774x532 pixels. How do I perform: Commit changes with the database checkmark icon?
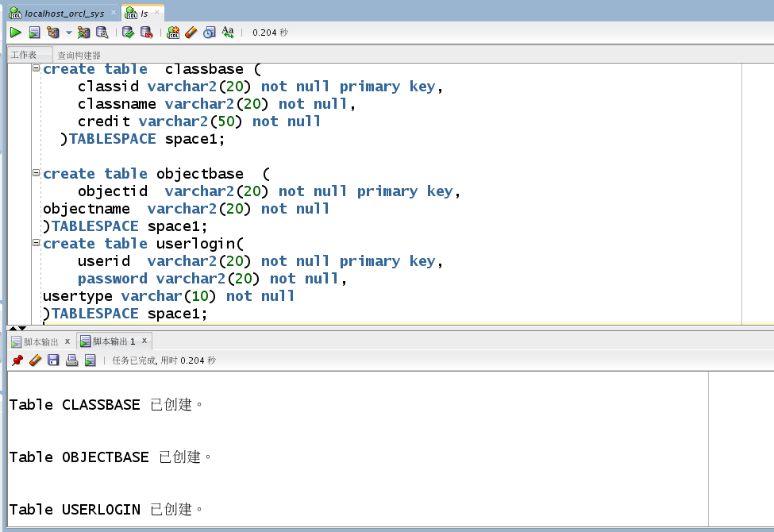pyautogui.click(x=128, y=33)
